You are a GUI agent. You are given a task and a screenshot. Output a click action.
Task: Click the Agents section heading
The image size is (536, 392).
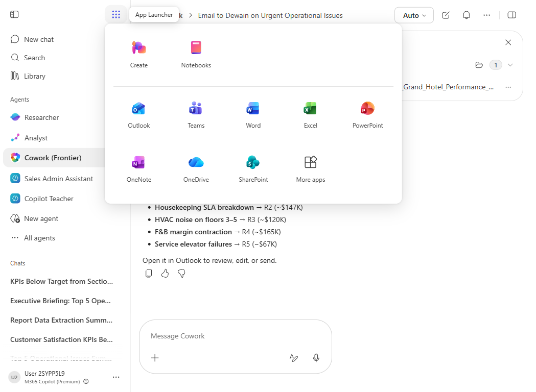19,100
